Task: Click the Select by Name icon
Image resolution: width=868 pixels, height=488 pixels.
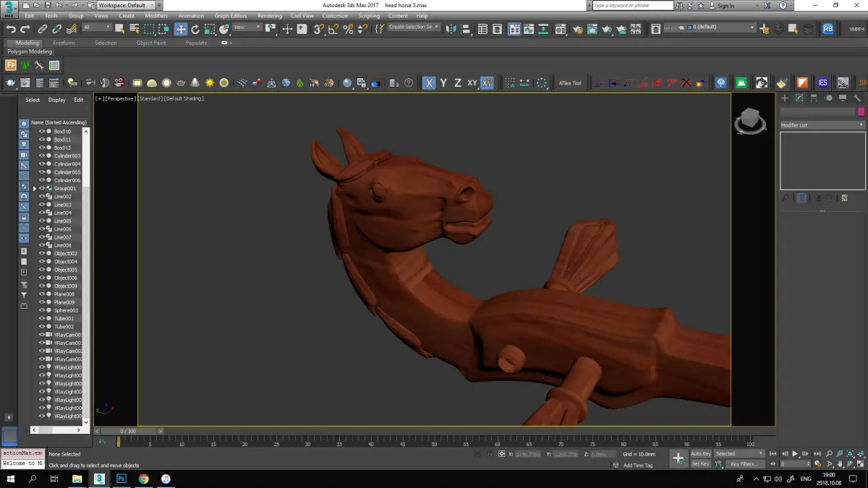Action: coord(135,29)
